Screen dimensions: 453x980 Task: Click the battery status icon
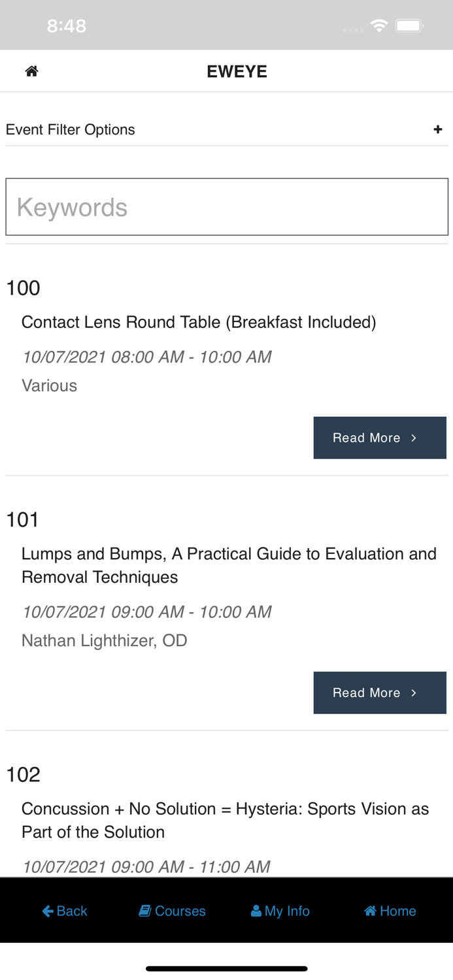coord(410,25)
